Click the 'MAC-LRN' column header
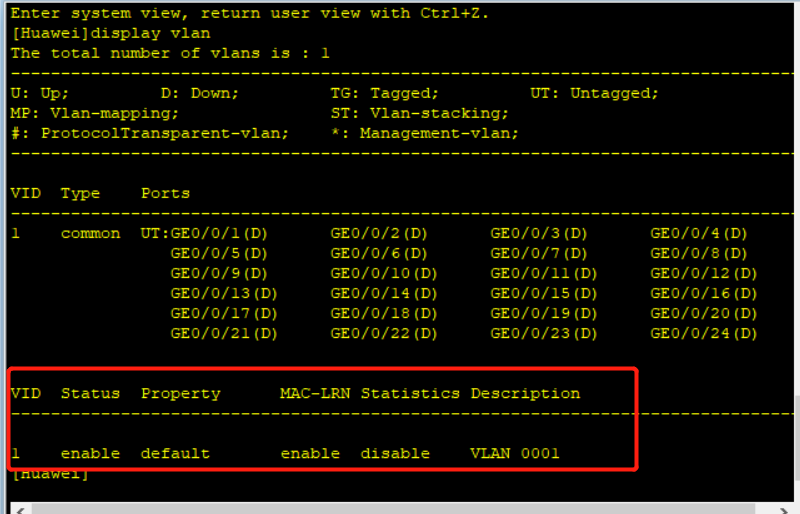Image resolution: width=800 pixels, height=514 pixels. [315, 393]
